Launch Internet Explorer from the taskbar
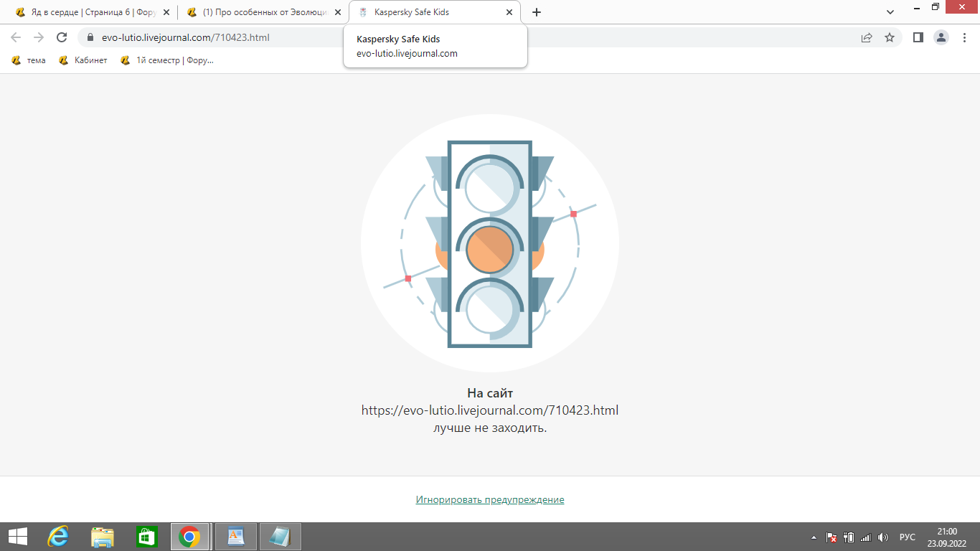 (x=58, y=537)
